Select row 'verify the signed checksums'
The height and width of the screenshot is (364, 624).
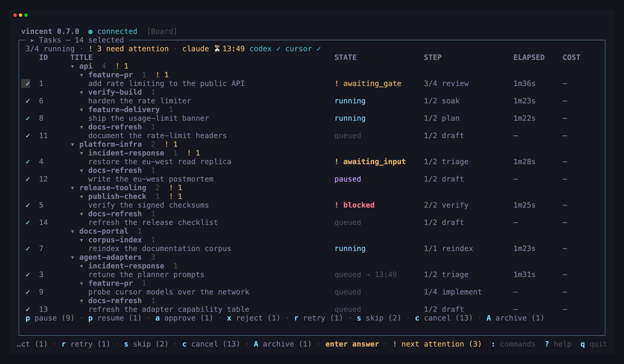pyautogui.click(x=312, y=205)
